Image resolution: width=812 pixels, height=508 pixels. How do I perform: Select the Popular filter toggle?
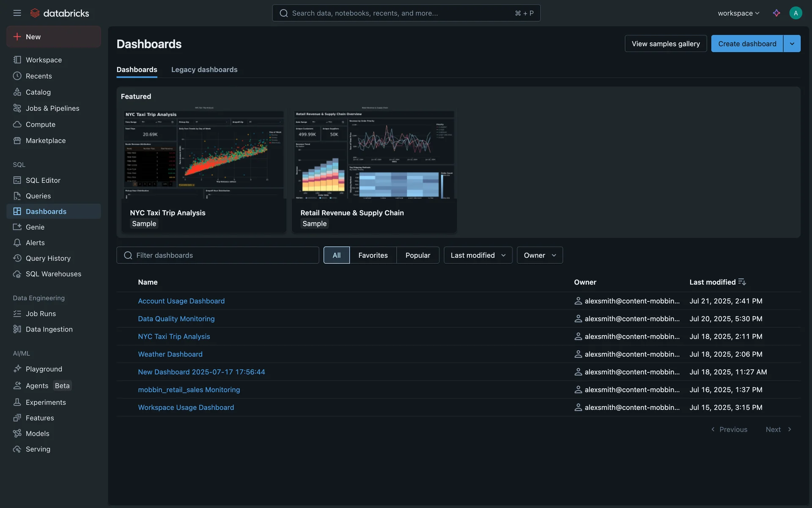[x=417, y=255]
